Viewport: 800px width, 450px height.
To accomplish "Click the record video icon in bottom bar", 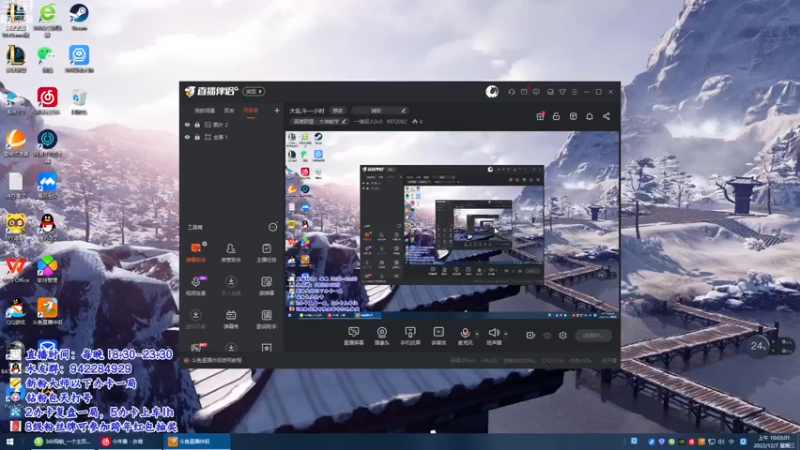I will coord(531,335).
